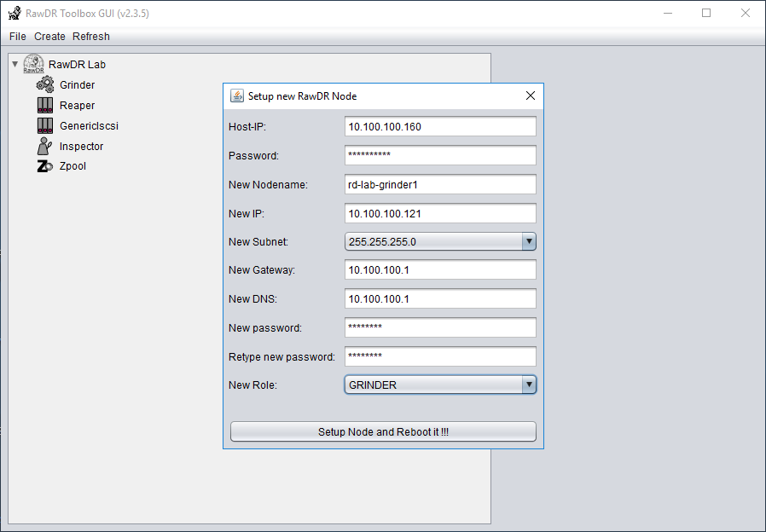766x532 pixels.
Task: Select the Inspector tree item label
Action: [x=81, y=147]
